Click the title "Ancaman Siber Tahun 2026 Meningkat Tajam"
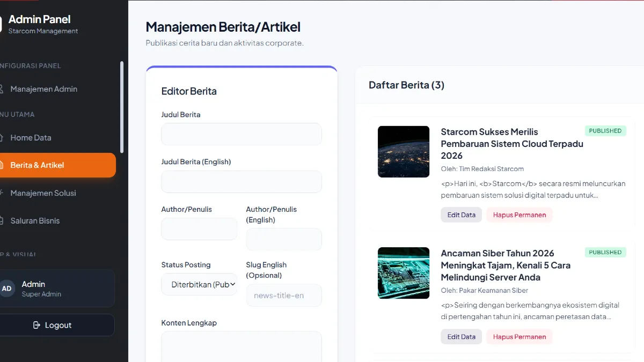 tap(506, 265)
